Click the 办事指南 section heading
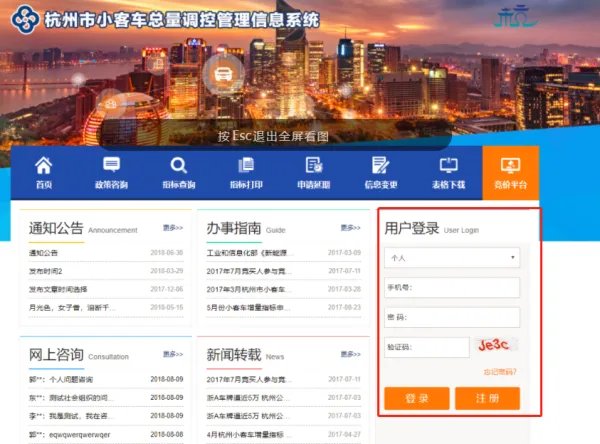This screenshot has height=444, width=600. tap(234, 228)
